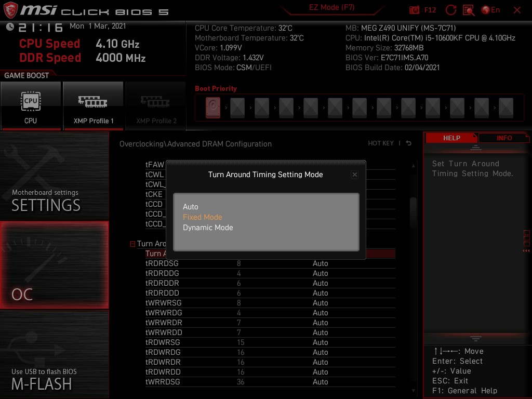Close the Turn Around Timing dialog
The height and width of the screenshot is (399, 532).
(354, 175)
